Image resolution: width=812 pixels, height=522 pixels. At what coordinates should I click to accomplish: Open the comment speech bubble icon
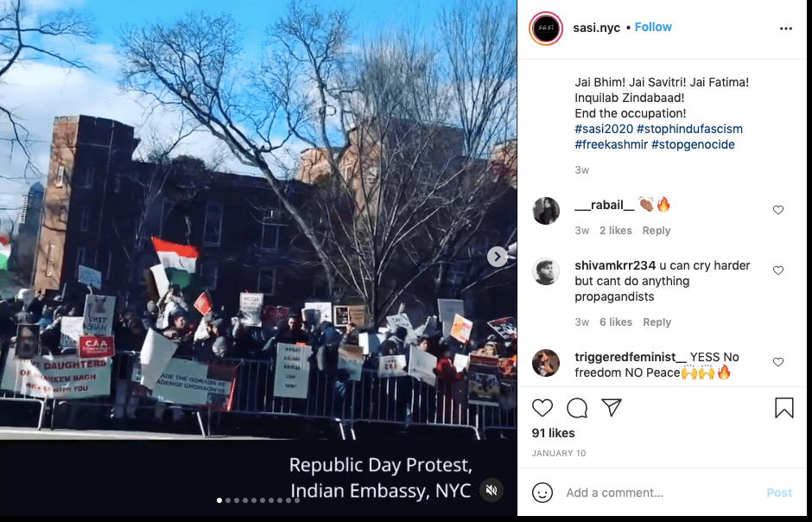pos(577,408)
